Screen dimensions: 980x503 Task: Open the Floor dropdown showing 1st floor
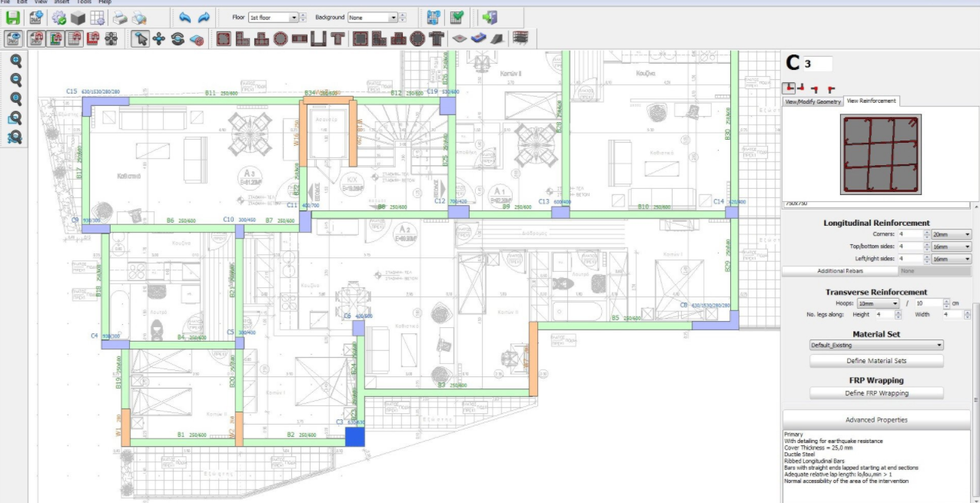[273, 17]
